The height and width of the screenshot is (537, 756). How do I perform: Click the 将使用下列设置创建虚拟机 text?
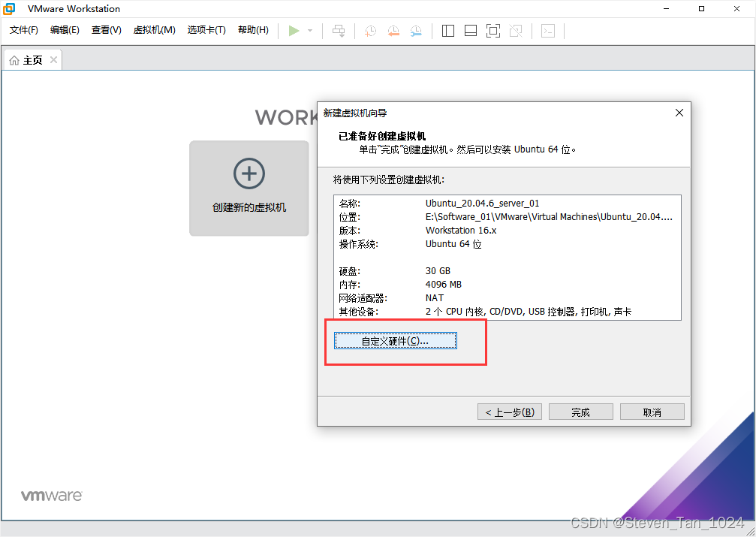(x=389, y=180)
